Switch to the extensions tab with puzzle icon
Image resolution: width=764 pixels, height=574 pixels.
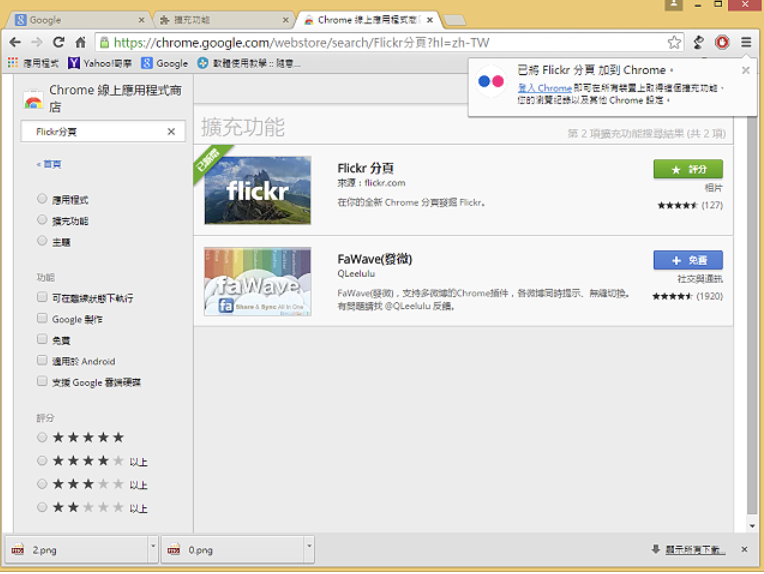(x=222, y=20)
